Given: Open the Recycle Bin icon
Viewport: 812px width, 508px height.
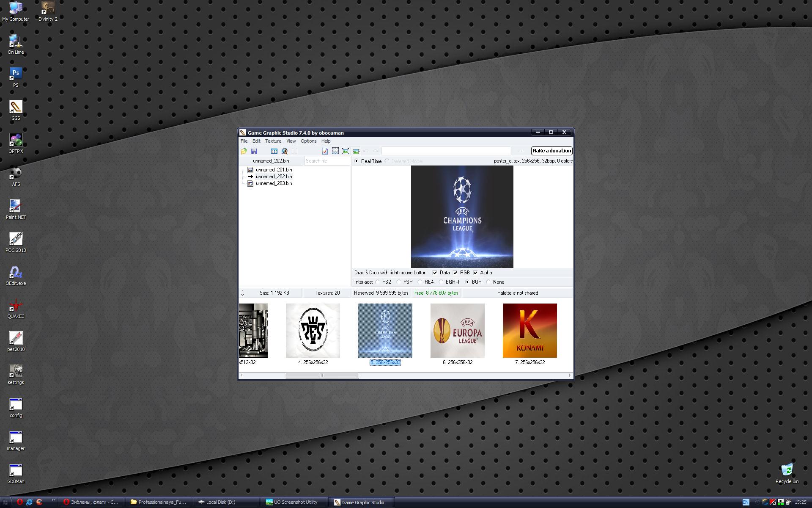Looking at the screenshot, I should pyautogui.click(x=787, y=473).
